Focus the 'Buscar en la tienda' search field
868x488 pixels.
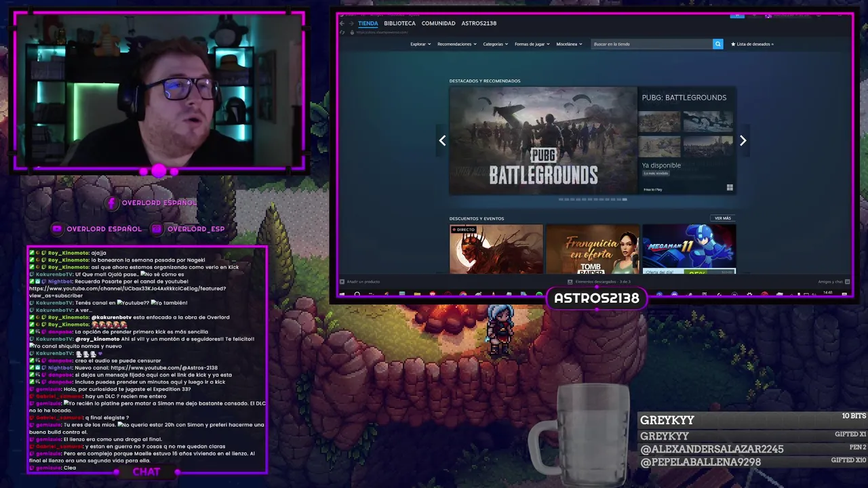click(x=652, y=44)
